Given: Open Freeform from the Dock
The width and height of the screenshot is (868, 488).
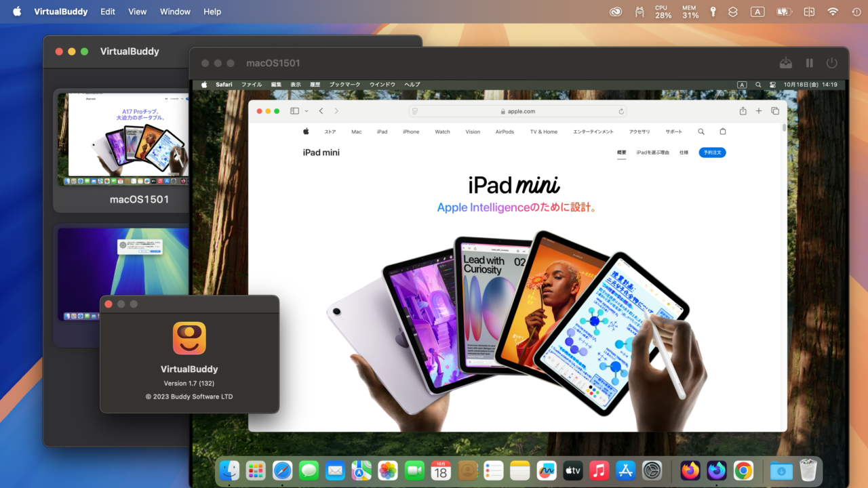Looking at the screenshot, I should [x=547, y=470].
